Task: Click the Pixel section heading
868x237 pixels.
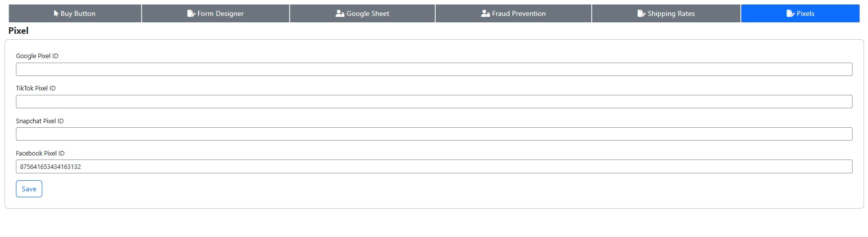Action: [x=18, y=31]
